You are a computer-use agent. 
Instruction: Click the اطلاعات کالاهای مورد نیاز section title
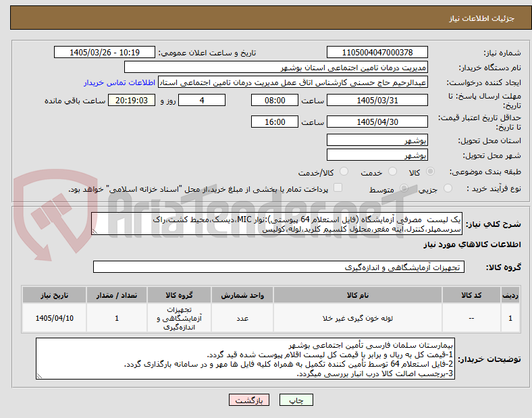click(472, 244)
